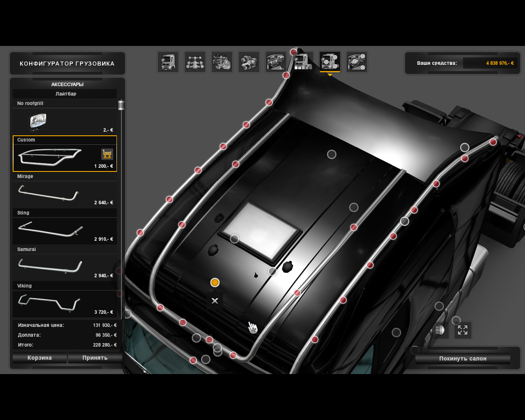Screen dimensions: 525x420
Task: Click the Покинуть салон button
Action: click(x=463, y=358)
